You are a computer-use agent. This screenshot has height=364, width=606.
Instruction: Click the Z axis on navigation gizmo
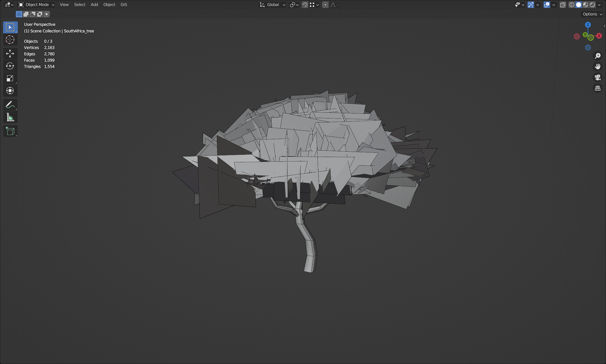(x=588, y=25)
